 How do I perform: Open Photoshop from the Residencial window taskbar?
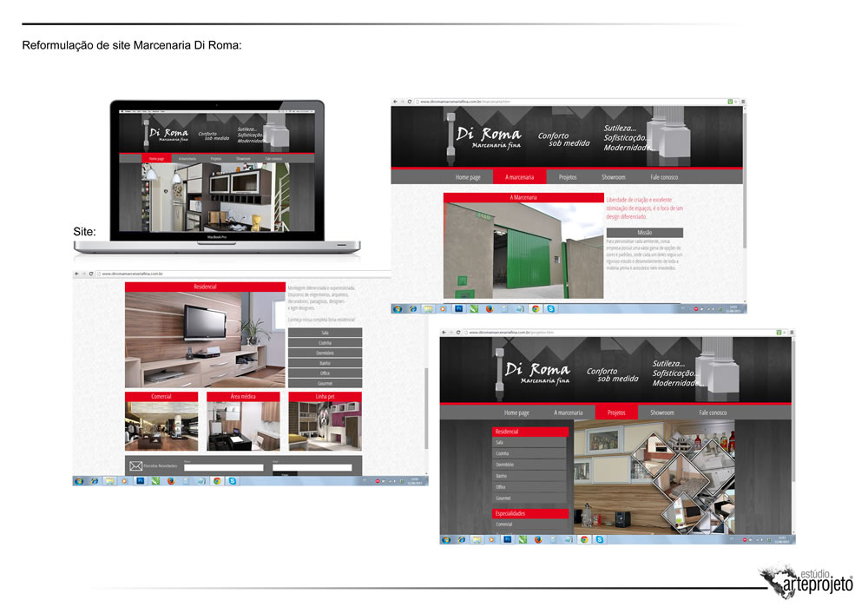coord(140,481)
